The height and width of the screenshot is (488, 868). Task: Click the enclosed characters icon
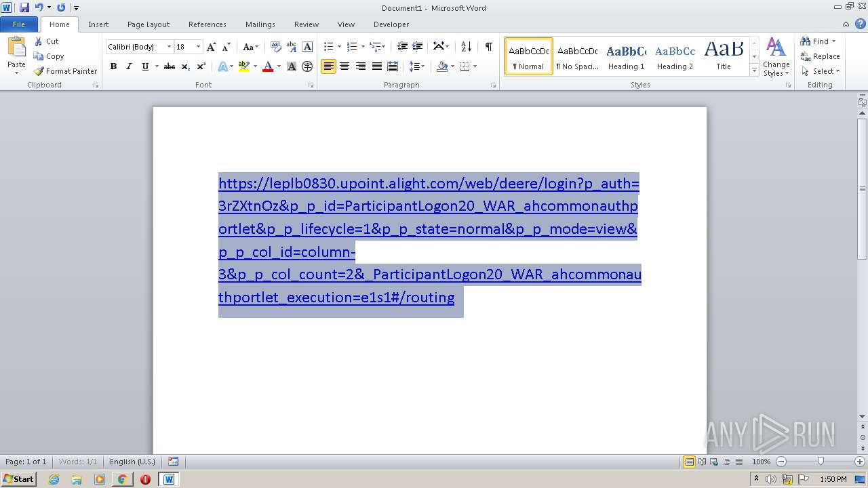(307, 66)
